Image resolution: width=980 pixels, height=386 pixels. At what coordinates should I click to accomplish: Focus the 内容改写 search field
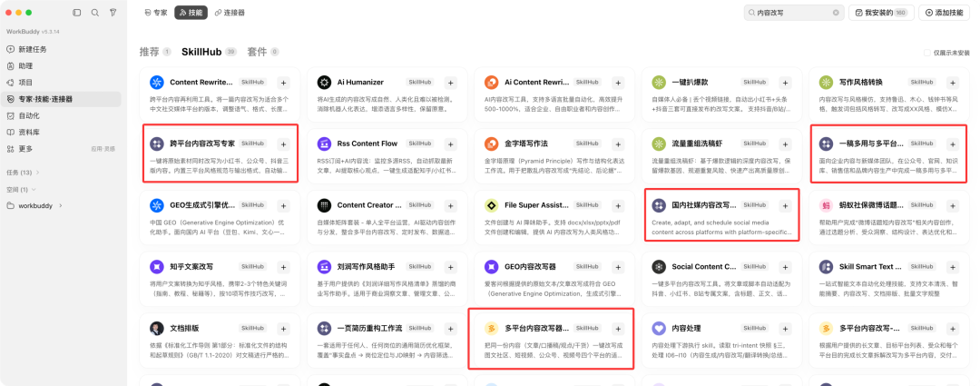[793, 13]
